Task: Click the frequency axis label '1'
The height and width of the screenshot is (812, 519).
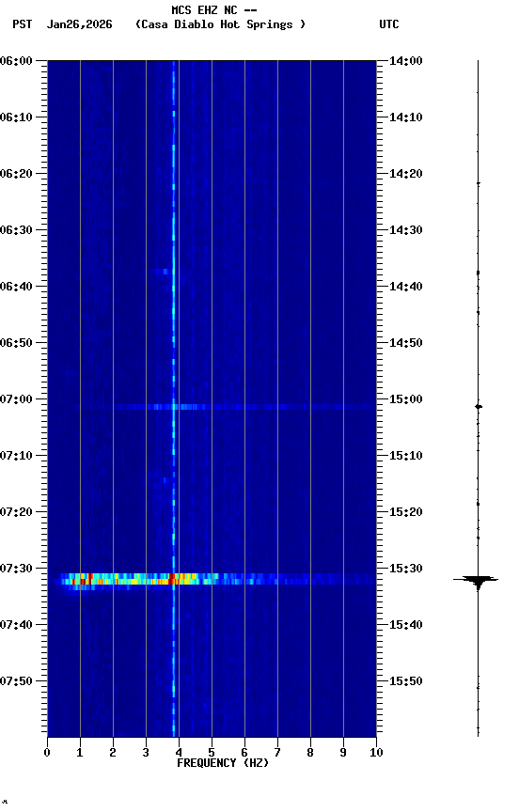Action: (x=80, y=753)
